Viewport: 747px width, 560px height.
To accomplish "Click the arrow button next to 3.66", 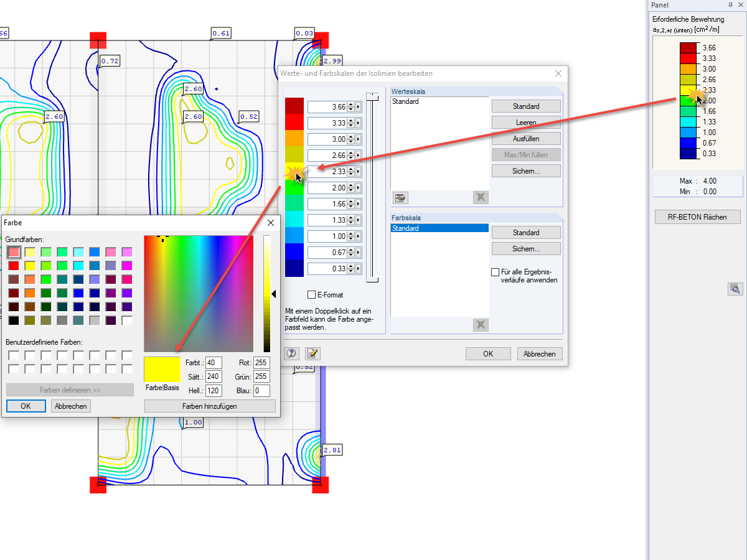I will coord(359,107).
